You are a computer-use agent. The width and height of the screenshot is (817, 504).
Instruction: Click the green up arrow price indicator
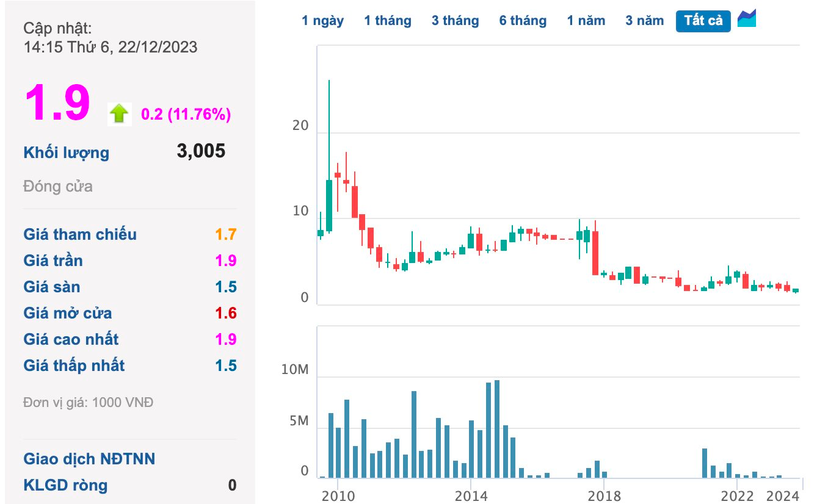coord(119,113)
